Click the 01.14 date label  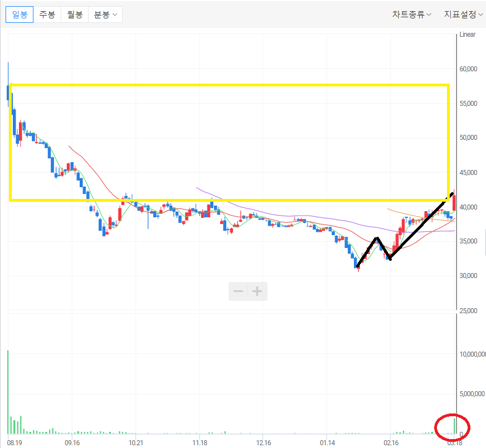(x=327, y=443)
